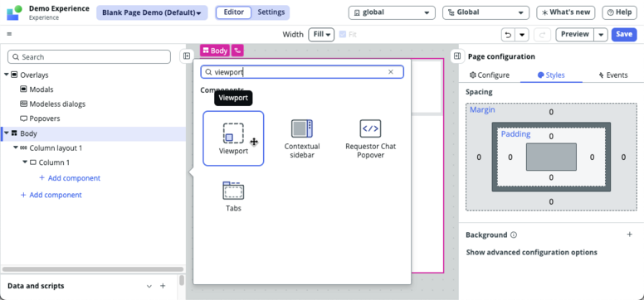Pick the Requestor Chat Popover component

pyautogui.click(x=370, y=138)
